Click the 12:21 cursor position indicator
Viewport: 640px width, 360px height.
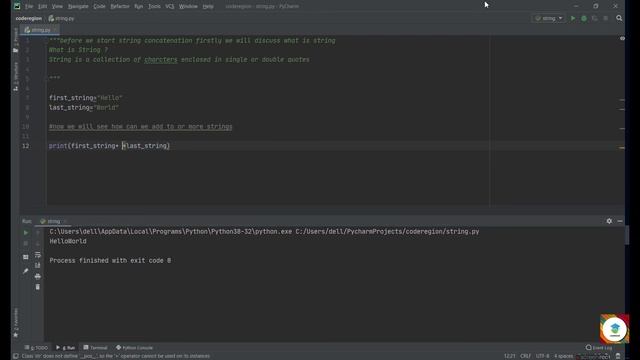pos(509,356)
